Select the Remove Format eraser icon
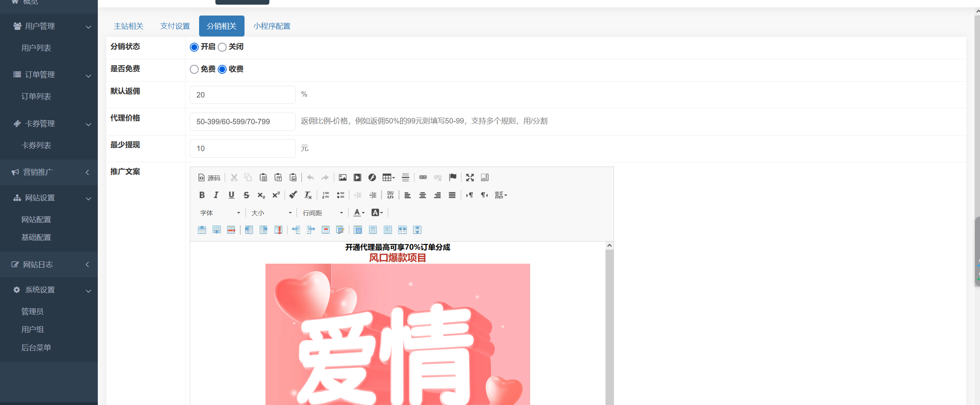Viewport: 980px width, 405px height. [x=293, y=195]
